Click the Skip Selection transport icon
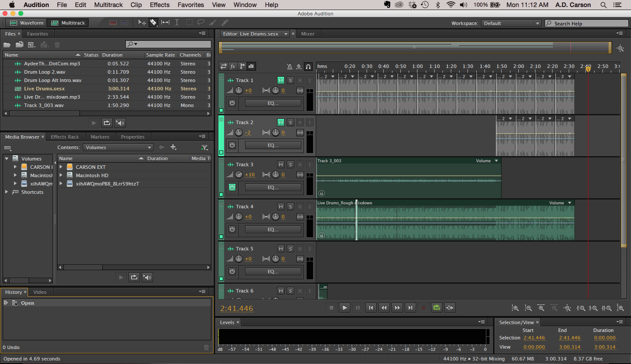The width and height of the screenshot is (631, 364). (449, 308)
